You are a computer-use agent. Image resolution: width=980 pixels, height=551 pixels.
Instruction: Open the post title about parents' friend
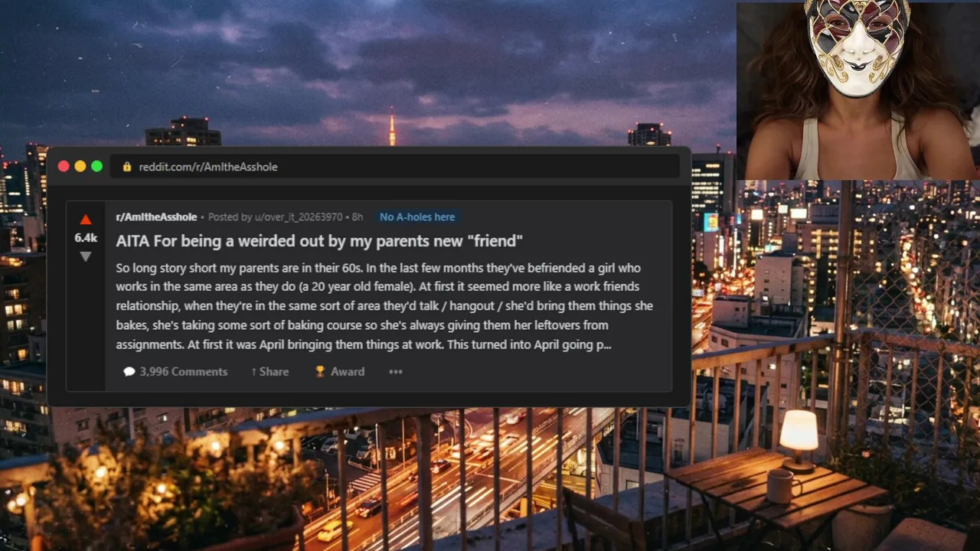point(319,241)
